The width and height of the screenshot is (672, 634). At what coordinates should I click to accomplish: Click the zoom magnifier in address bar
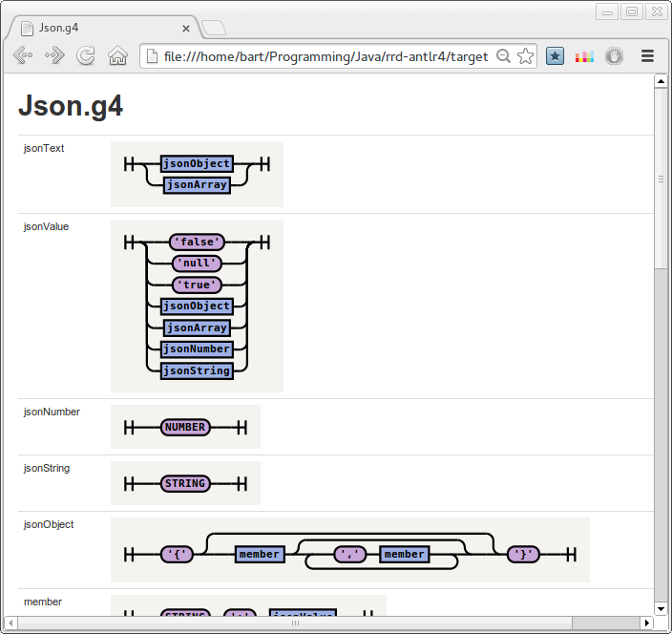click(x=504, y=56)
